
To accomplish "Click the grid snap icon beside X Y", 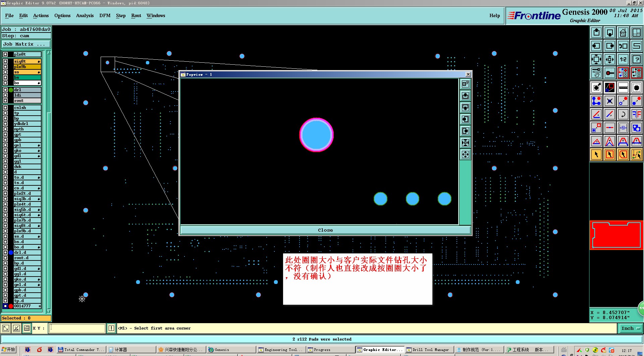I will click(27, 328).
